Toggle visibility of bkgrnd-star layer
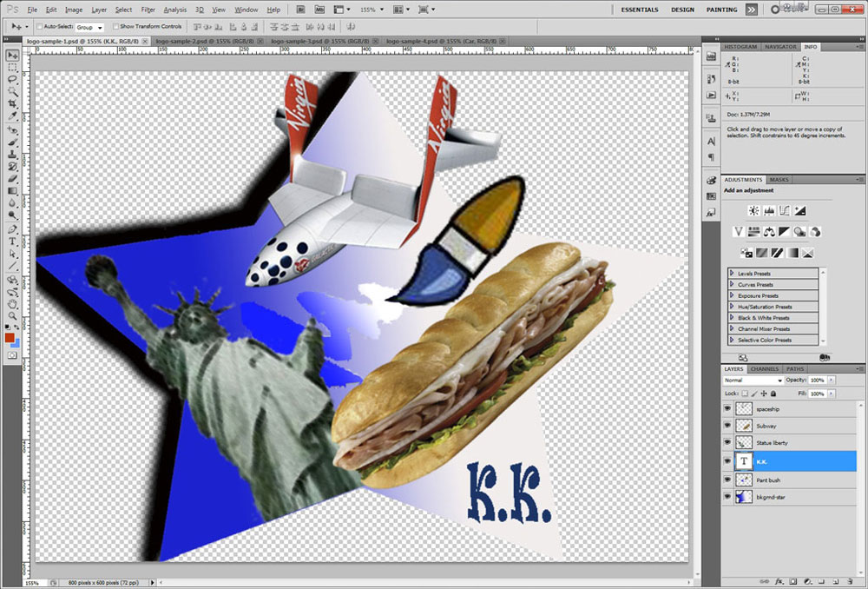The width and height of the screenshot is (868, 589). 727,496
